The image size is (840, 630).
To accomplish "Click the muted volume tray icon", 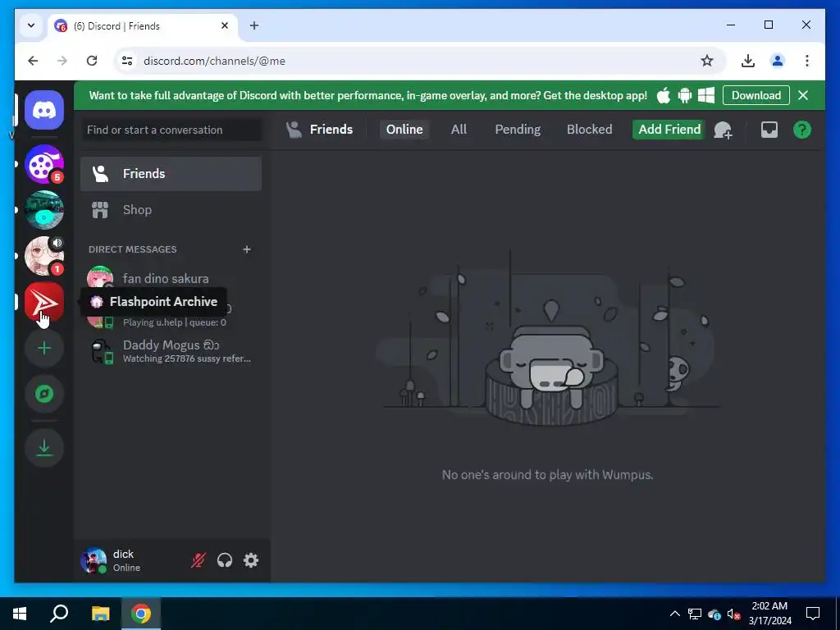I will click(734, 614).
